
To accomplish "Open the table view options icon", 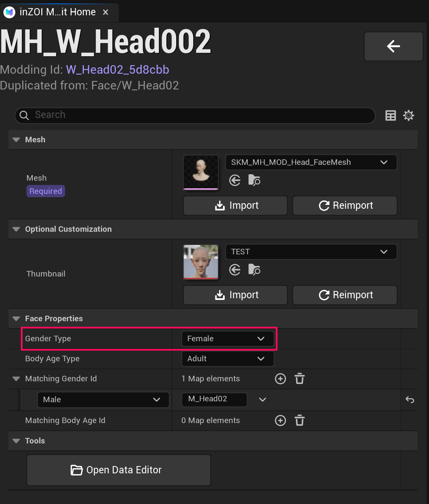I will point(390,115).
